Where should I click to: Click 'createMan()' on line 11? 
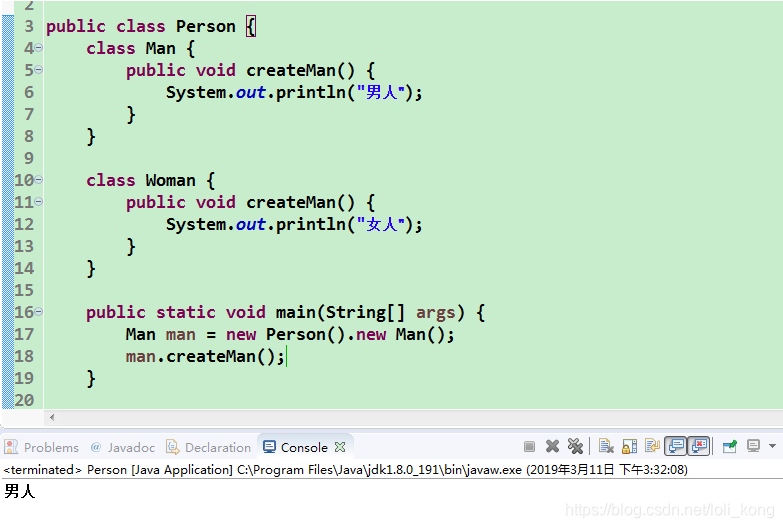coord(301,202)
